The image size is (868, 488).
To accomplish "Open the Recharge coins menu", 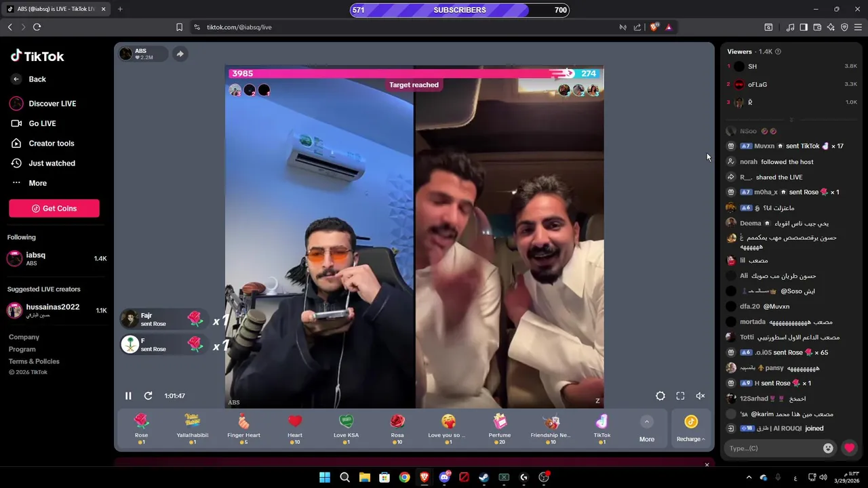I will pyautogui.click(x=691, y=430).
